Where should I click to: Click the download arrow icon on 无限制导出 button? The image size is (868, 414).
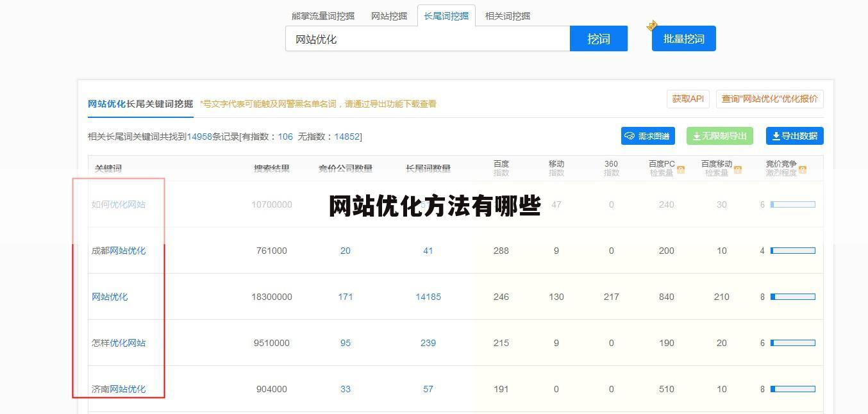695,136
